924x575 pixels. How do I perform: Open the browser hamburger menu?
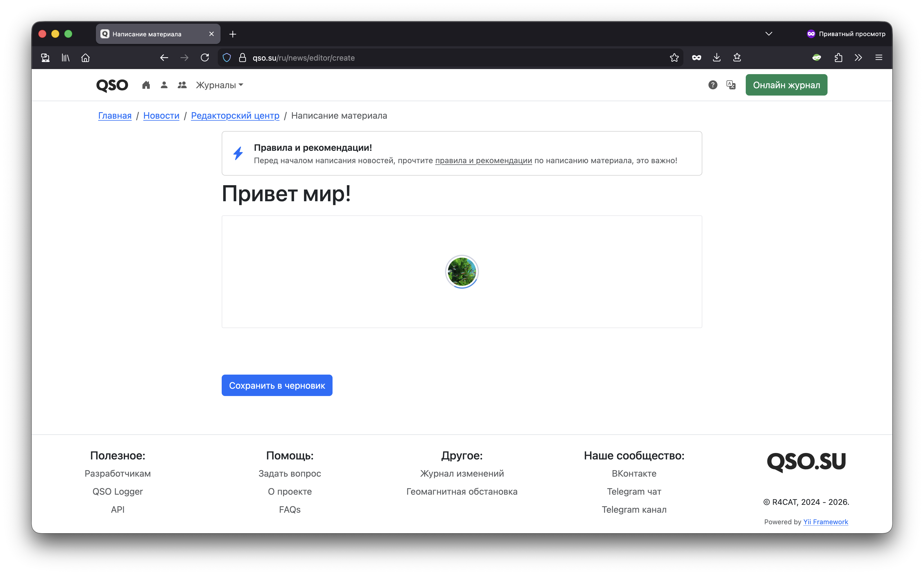879,58
